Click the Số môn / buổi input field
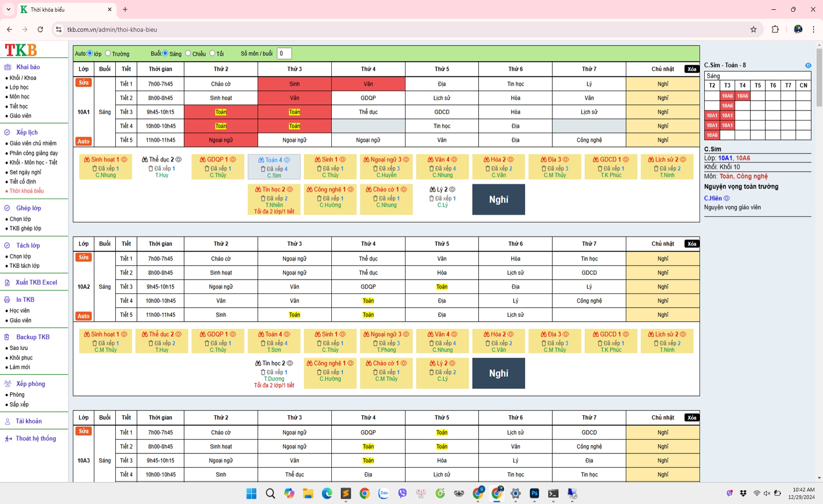Screen dimensions: 823x504 pyautogui.click(x=284, y=54)
